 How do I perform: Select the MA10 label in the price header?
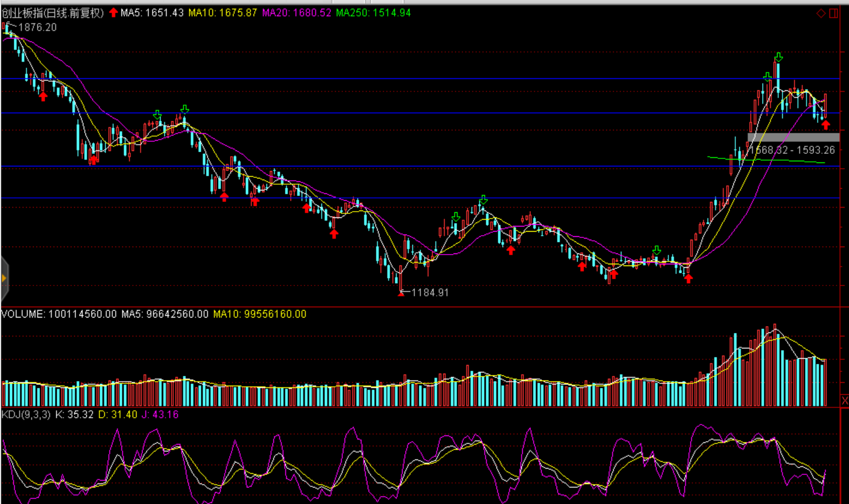pyautogui.click(x=223, y=13)
